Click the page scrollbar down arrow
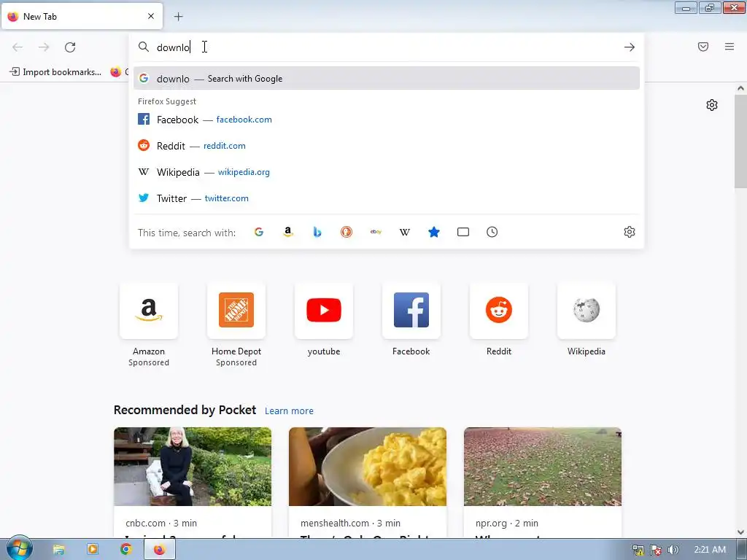747x560 pixels. 740,532
